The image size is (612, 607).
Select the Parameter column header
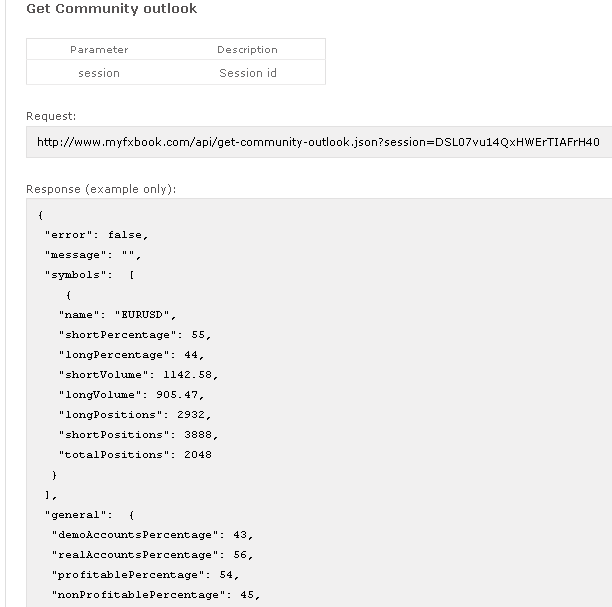99,50
